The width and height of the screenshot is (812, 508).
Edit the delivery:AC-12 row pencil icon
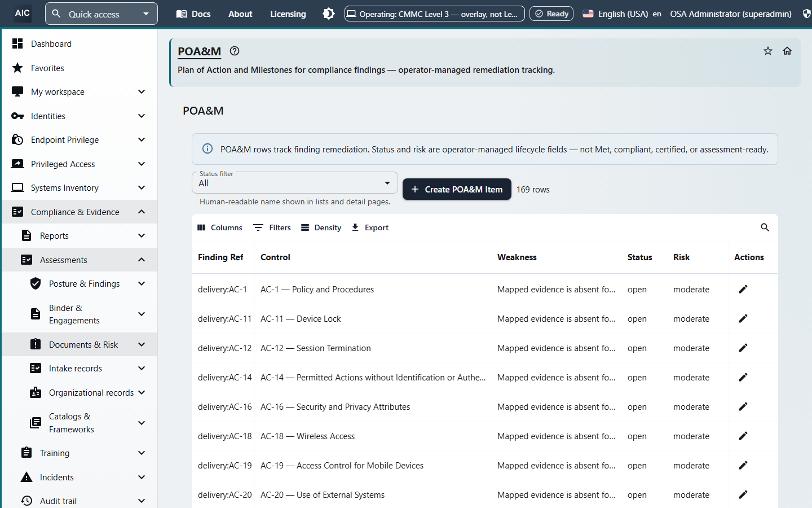743,348
